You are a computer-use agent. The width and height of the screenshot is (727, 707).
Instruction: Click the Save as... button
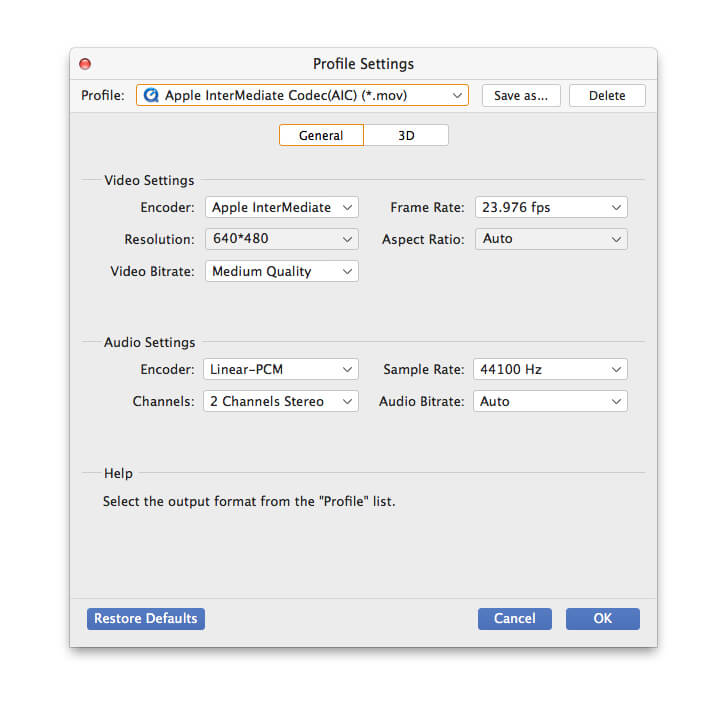click(521, 96)
